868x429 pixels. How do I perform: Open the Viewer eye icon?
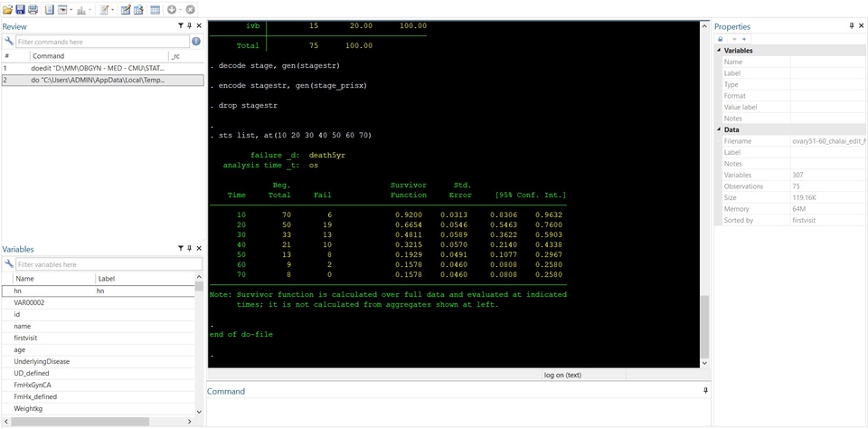[62, 9]
